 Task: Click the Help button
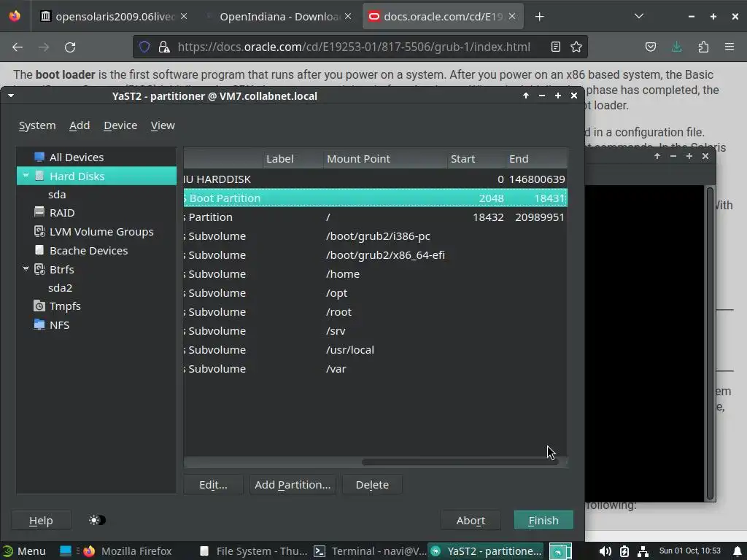point(41,521)
